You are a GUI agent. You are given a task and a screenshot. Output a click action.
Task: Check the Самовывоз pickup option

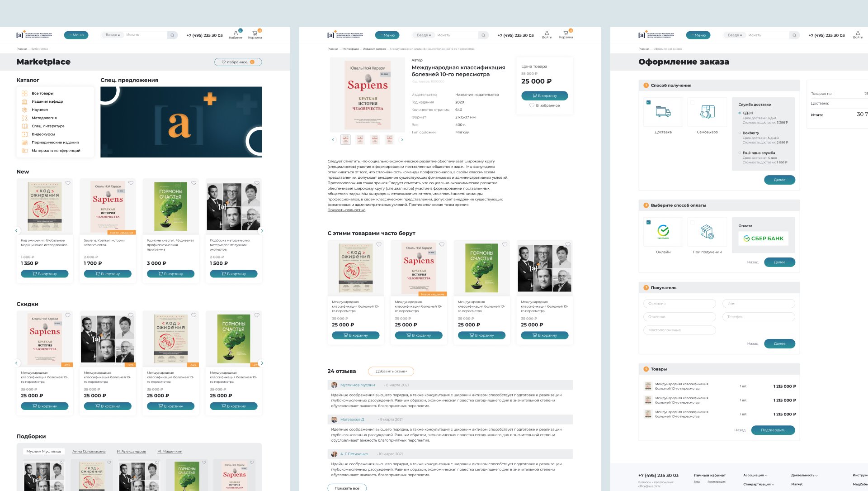(692, 103)
